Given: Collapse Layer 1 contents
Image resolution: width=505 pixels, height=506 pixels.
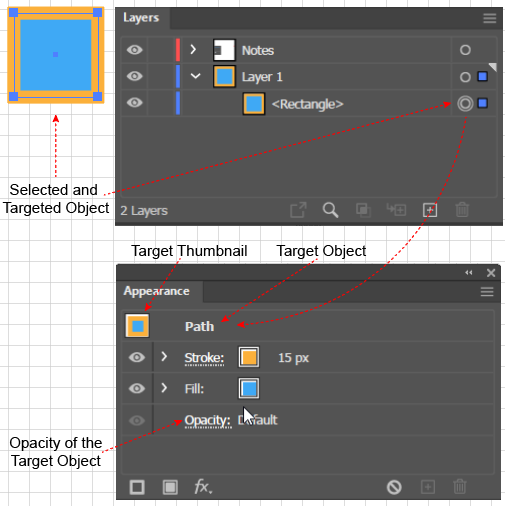Looking at the screenshot, I should tap(195, 76).
